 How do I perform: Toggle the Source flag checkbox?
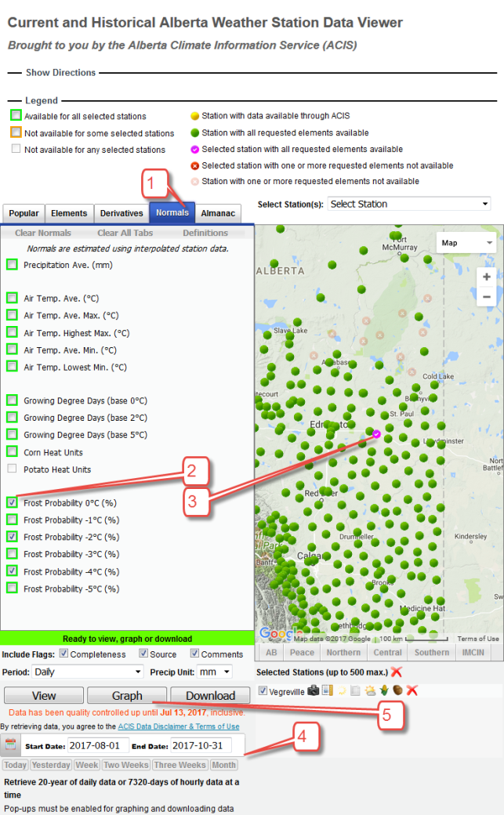coord(143,654)
